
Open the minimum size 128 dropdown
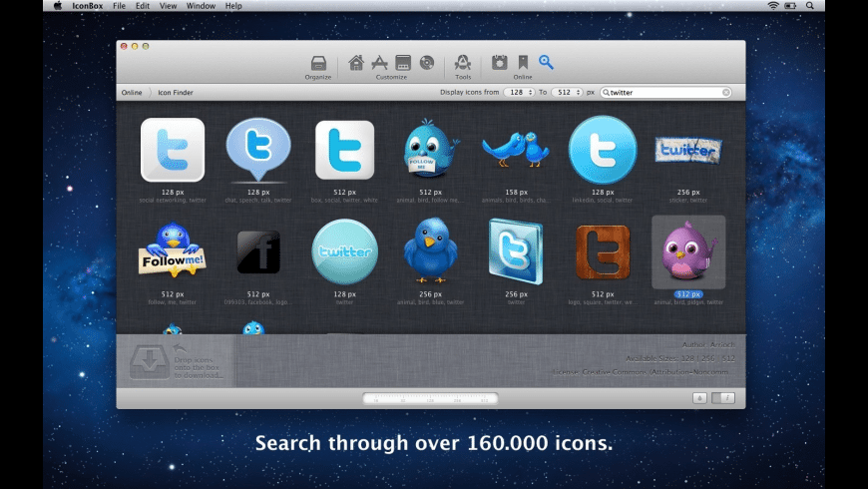[519, 93]
